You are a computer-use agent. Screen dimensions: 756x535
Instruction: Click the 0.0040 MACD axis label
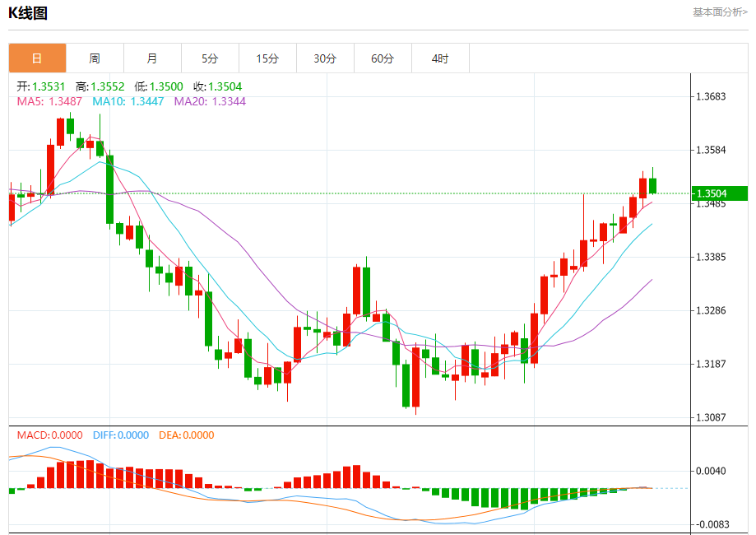711,471
